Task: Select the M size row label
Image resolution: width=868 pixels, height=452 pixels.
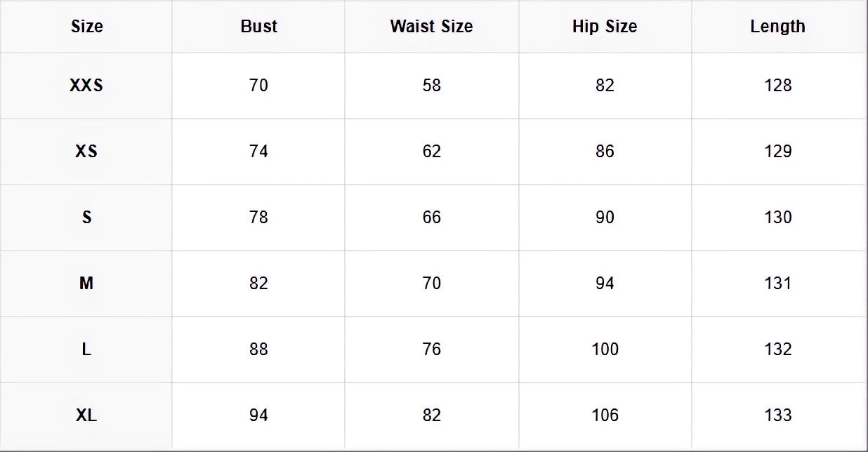Action: [x=86, y=284]
